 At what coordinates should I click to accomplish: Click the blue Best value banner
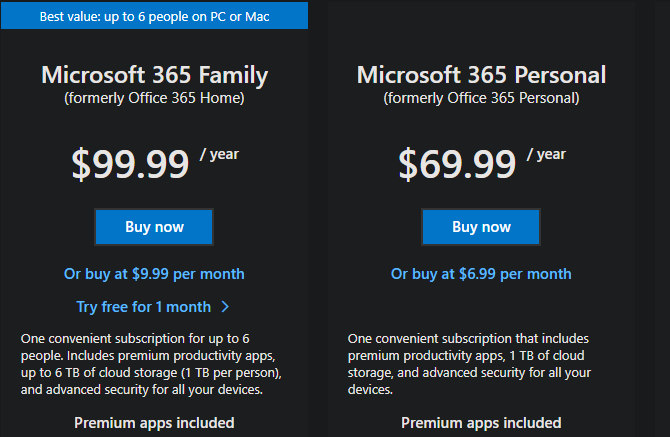click(154, 16)
